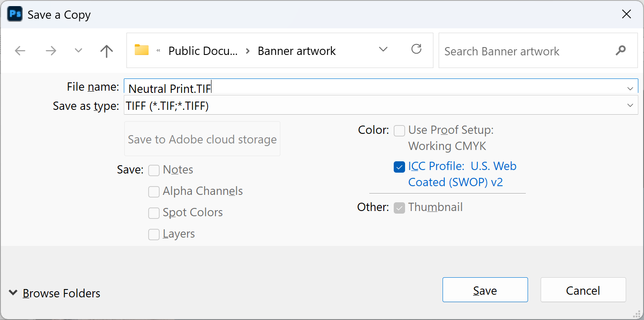
Task: Open the File name dropdown arrow
Action: tap(630, 89)
